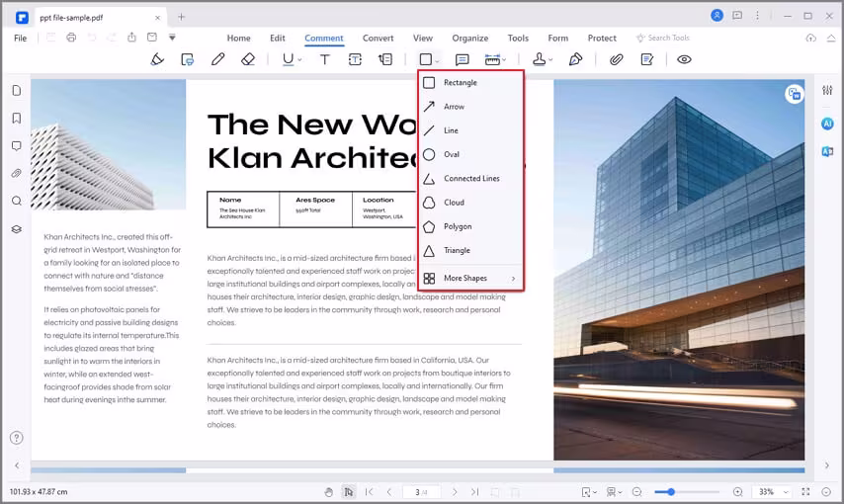This screenshot has height=504, width=844.
Task: Open the bookmarks panel in left sidebar
Action: [17, 119]
